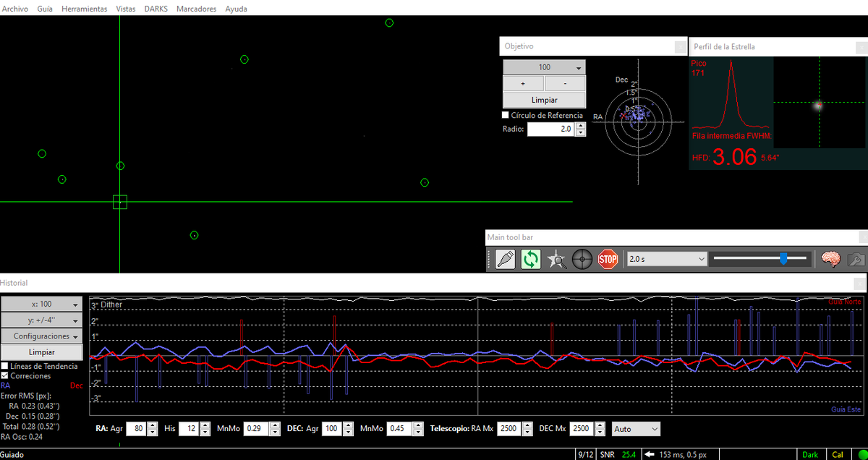Click the green status indicator in status bar

[862, 454]
